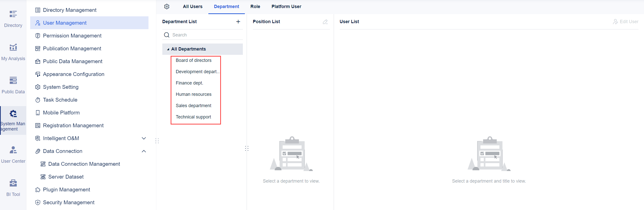Screen dimensions: 644x210
Task: Open settings gear beside All Users tab
Action: tap(167, 7)
